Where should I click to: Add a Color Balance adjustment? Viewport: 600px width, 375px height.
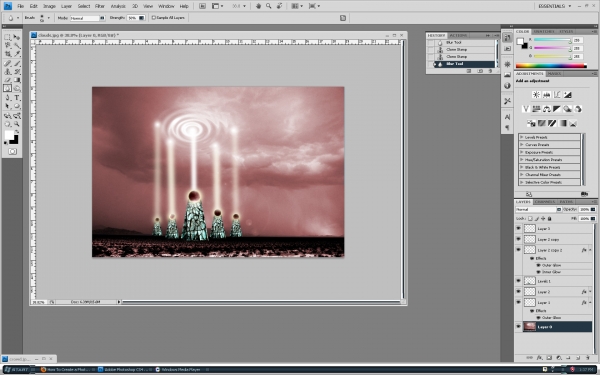546,109
